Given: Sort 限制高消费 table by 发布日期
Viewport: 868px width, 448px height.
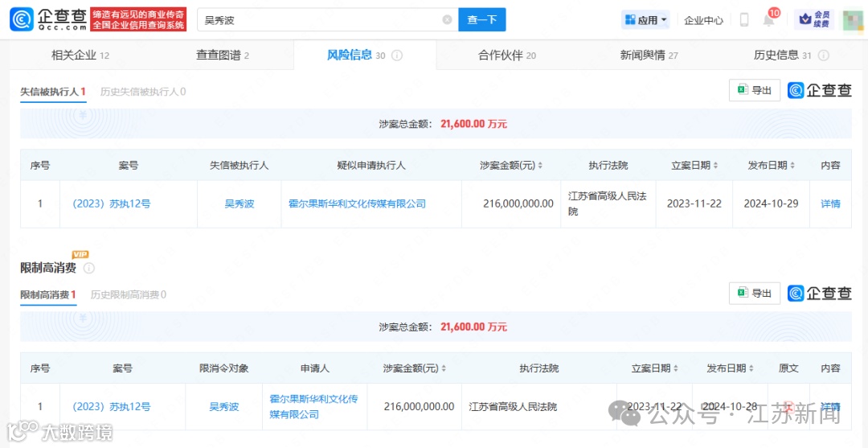Looking at the screenshot, I should [751, 369].
